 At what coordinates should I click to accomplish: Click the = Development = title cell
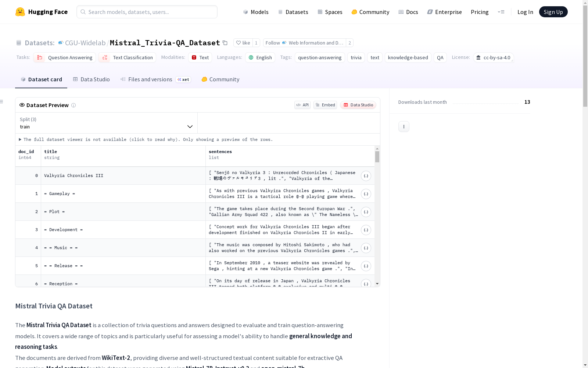point(123,230)
